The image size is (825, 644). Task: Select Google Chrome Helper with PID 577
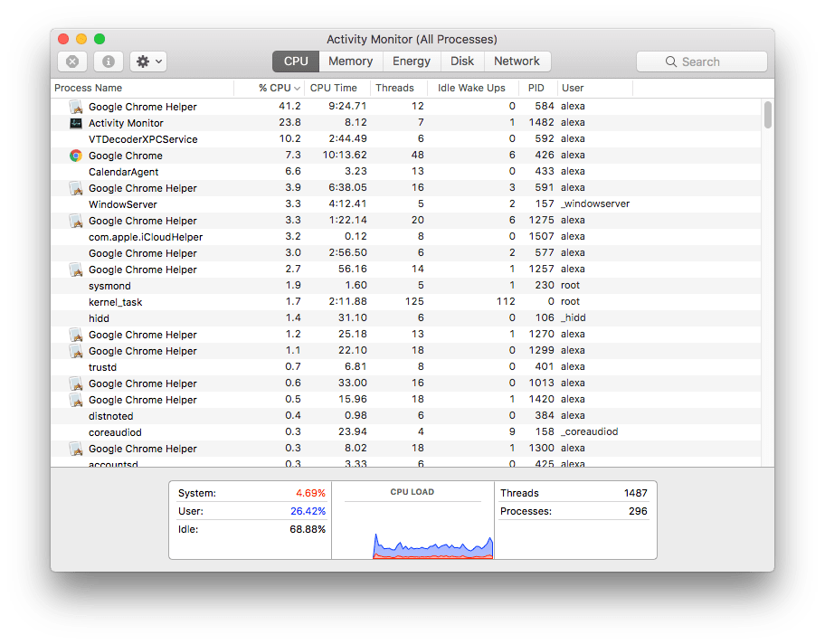point(405,253)
